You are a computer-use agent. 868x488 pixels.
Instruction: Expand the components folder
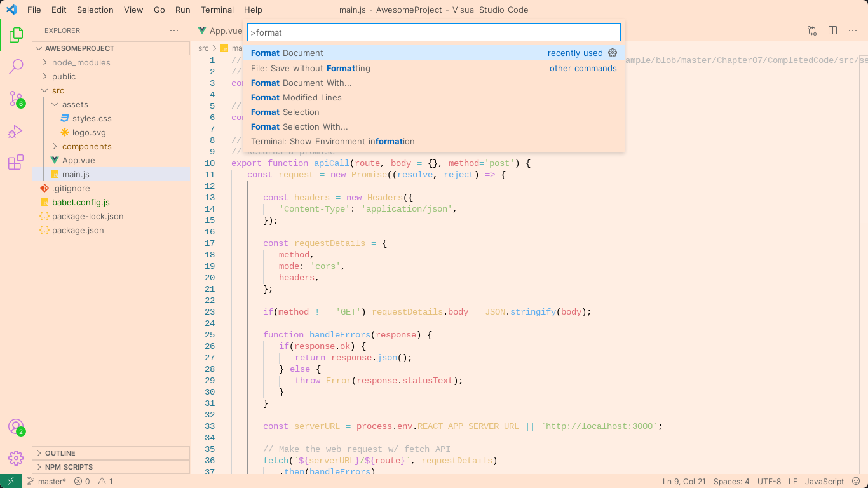[x=86, y=146]
